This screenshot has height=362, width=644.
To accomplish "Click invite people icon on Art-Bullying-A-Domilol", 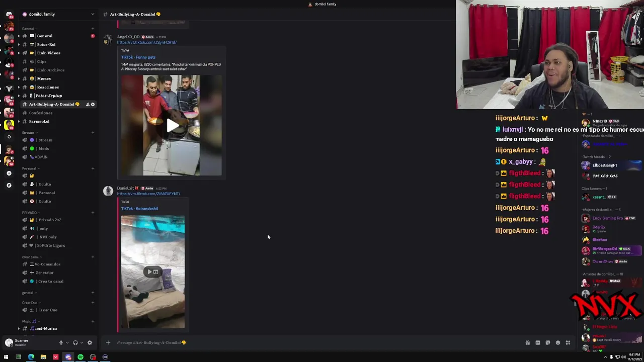I will click(x=87, y=104).
